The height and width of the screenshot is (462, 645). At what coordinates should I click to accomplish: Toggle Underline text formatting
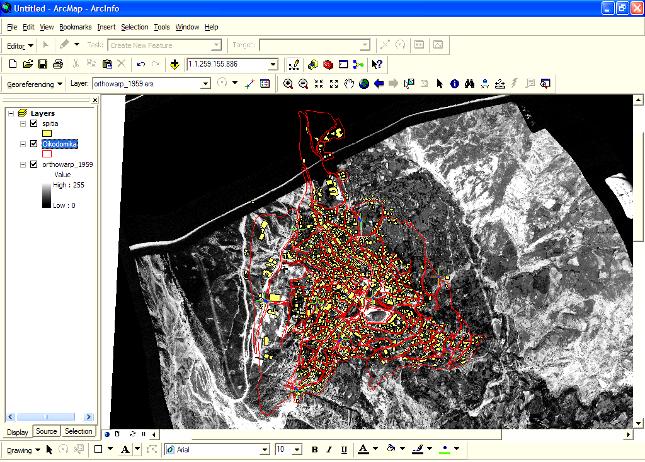(344, 449)
